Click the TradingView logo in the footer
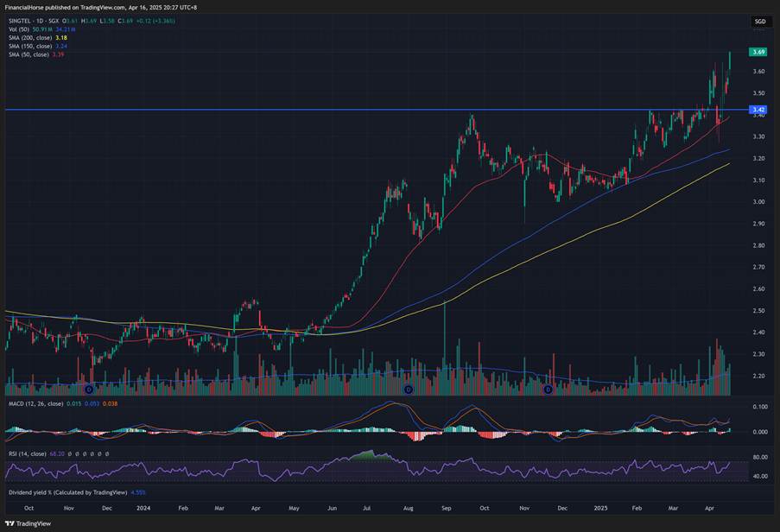 pos(28,523)
